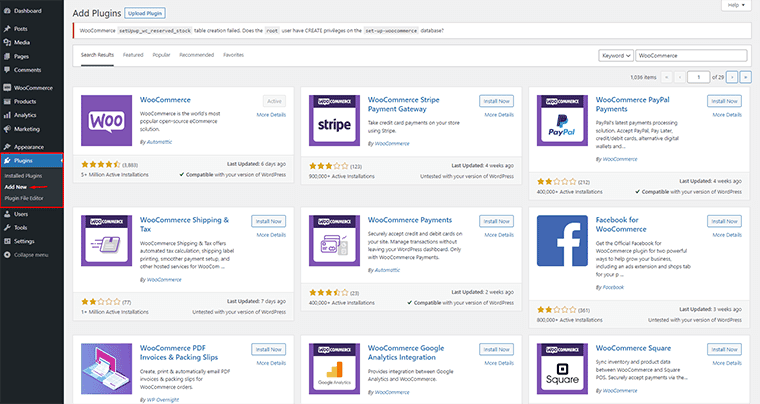Open the WP Overnight author link
This screenshot has height=404, width=760.
click(x=162, y=400)
